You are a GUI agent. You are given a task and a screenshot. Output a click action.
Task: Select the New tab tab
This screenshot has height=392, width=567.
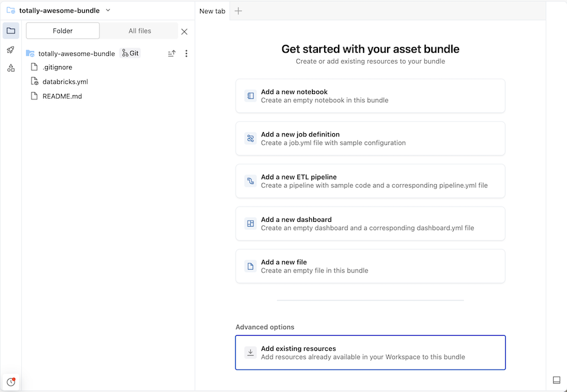click(212, 11)
